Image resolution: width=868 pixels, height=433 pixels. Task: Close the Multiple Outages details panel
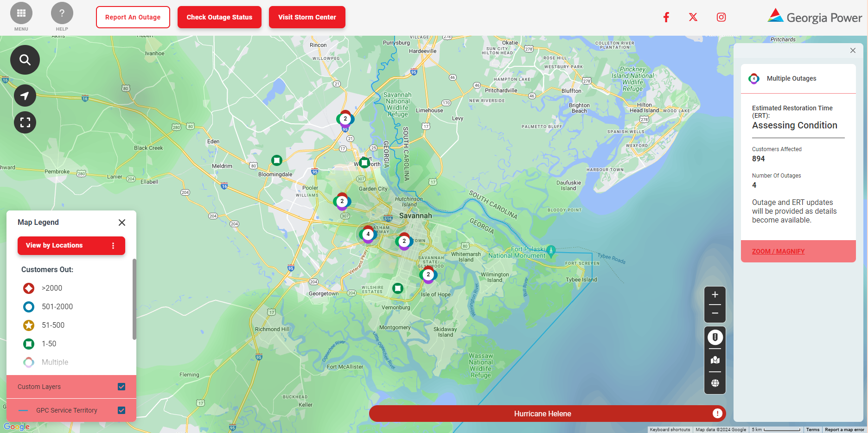(x=853, y=51)
